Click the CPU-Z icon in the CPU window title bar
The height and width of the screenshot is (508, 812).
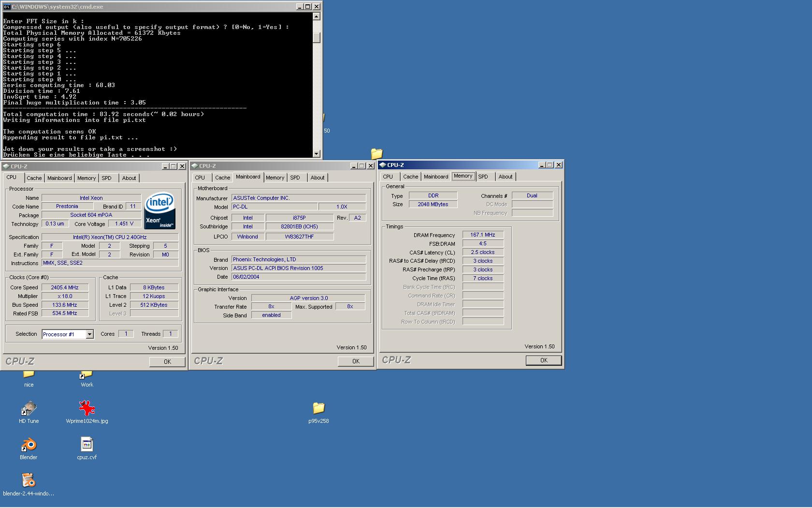pos(6,166)
